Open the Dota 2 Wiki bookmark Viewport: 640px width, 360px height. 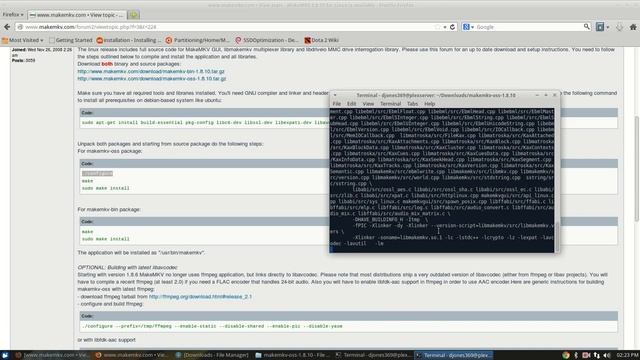[322, 40]
